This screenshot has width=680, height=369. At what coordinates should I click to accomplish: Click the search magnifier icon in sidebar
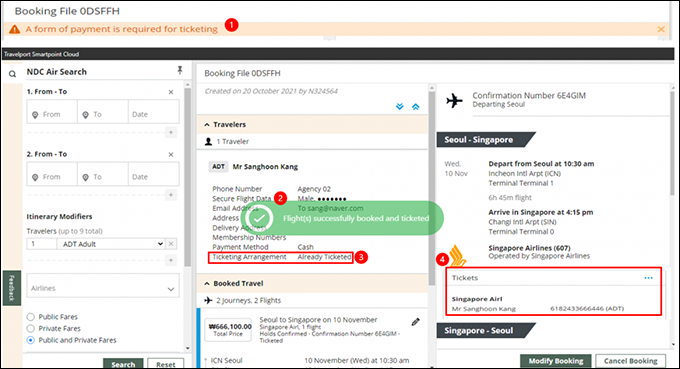[13, 74]
